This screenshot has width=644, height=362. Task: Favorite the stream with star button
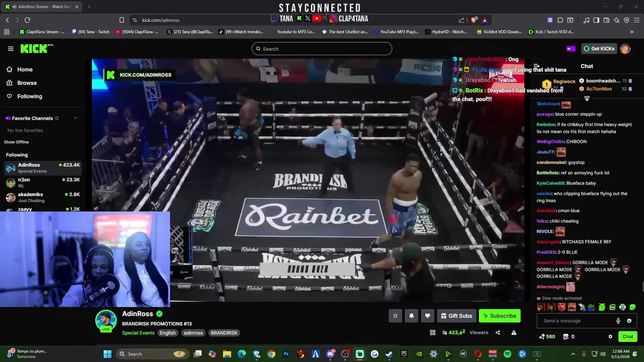coord(395,316)
